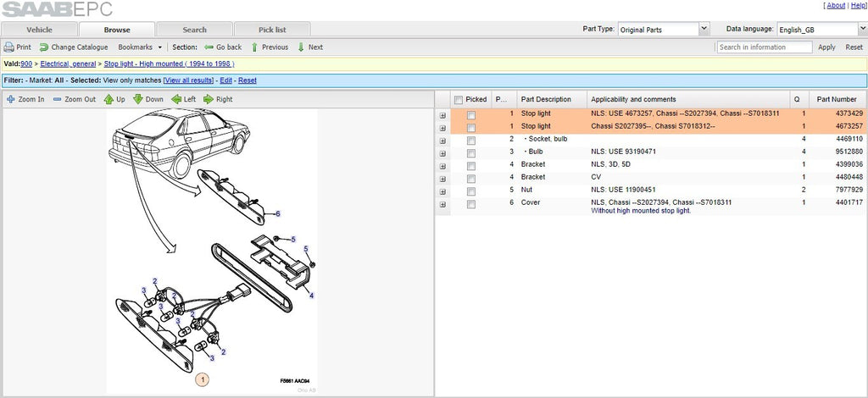The height and width of the screenshot is (398, 868).
Task: Jump to the Previous section
Action: point(270,47)
